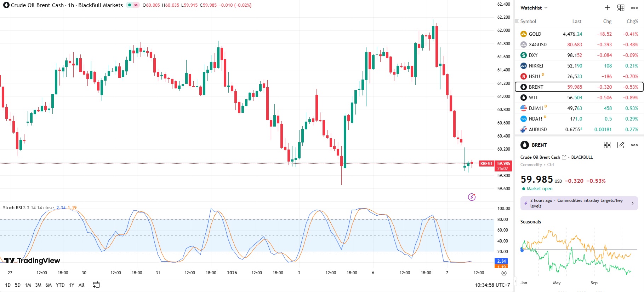Expand the Commodities intraday targets news item

click(579, 203)
